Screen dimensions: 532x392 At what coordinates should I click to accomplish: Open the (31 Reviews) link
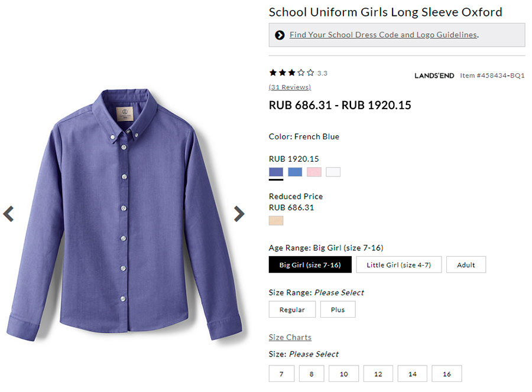click(x=289, y=86)
